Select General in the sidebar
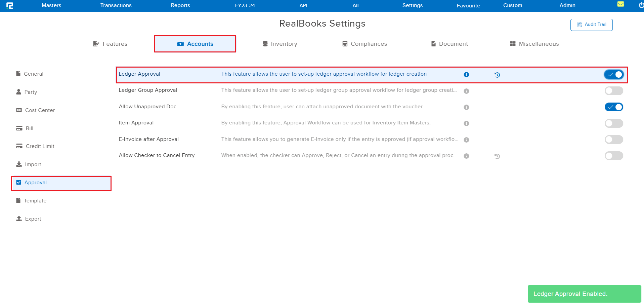The width and height of the screenshot is (644, 306). (x=30, y=74)
